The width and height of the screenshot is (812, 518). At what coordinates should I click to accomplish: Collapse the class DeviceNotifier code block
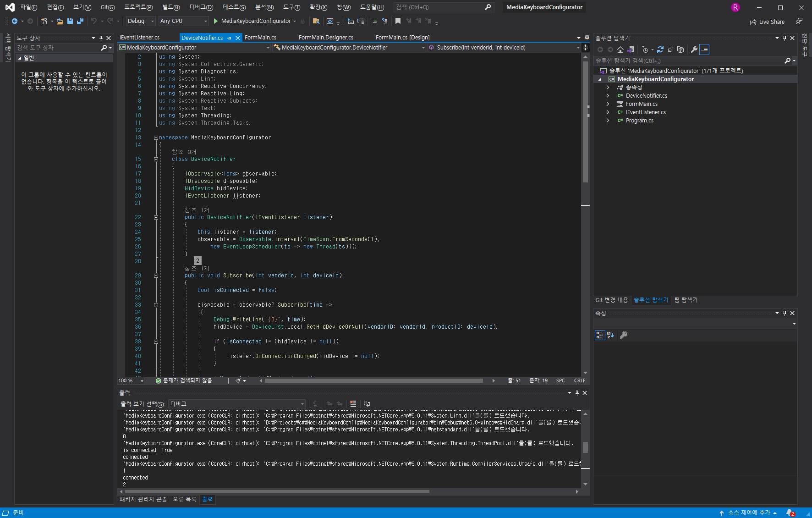156,159
